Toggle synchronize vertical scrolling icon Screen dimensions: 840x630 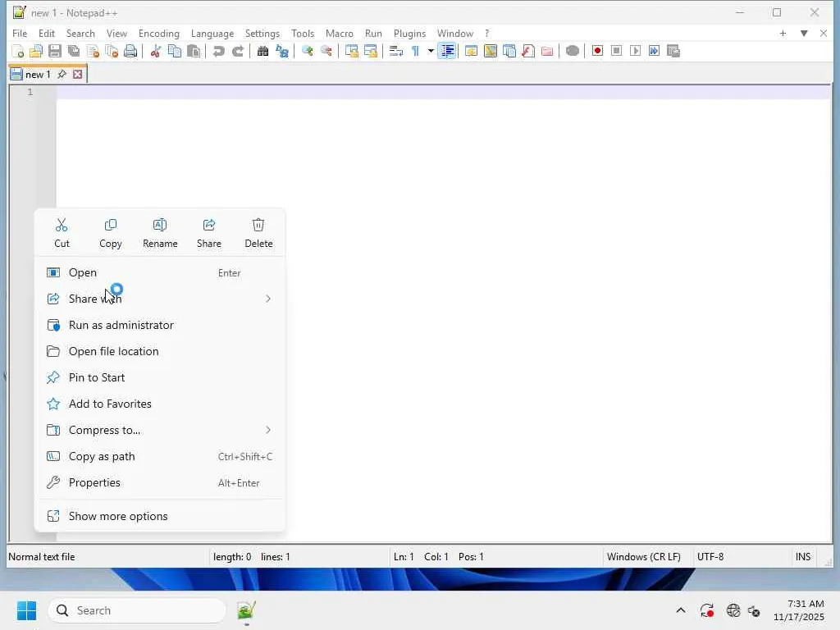[x=351, y=52]
